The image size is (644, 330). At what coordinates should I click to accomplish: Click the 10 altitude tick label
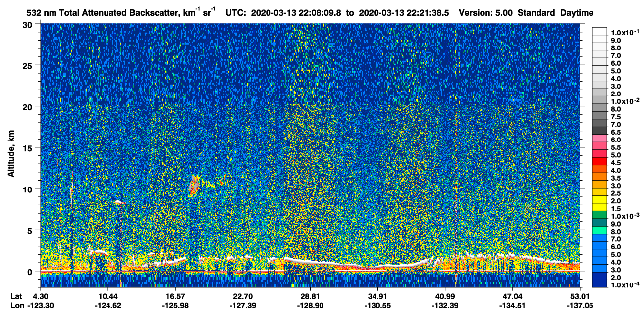[x=28, y=189]
